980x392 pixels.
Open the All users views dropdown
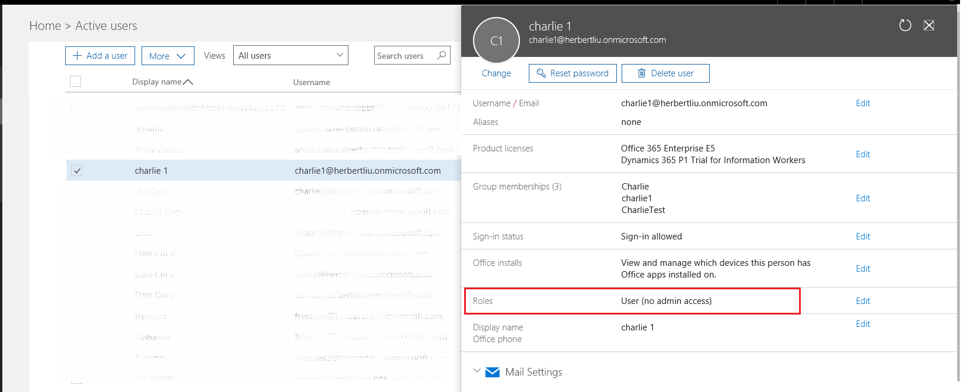click(x=291, y=55)
